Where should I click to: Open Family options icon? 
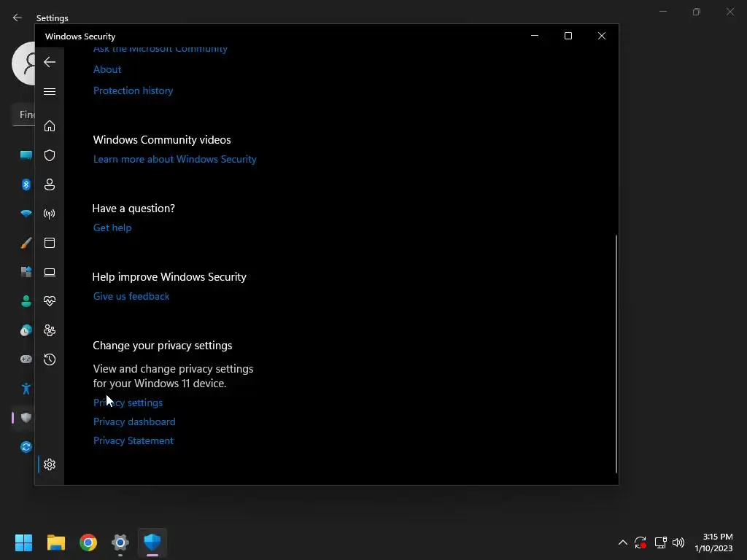(x=50, y=330)
